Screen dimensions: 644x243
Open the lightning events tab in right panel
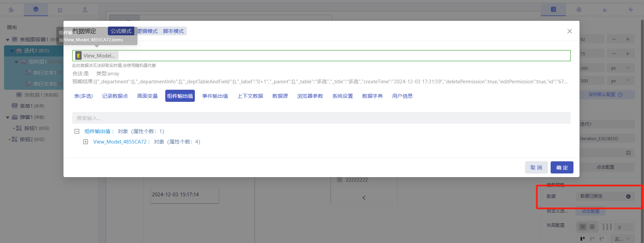pos(631,10)
